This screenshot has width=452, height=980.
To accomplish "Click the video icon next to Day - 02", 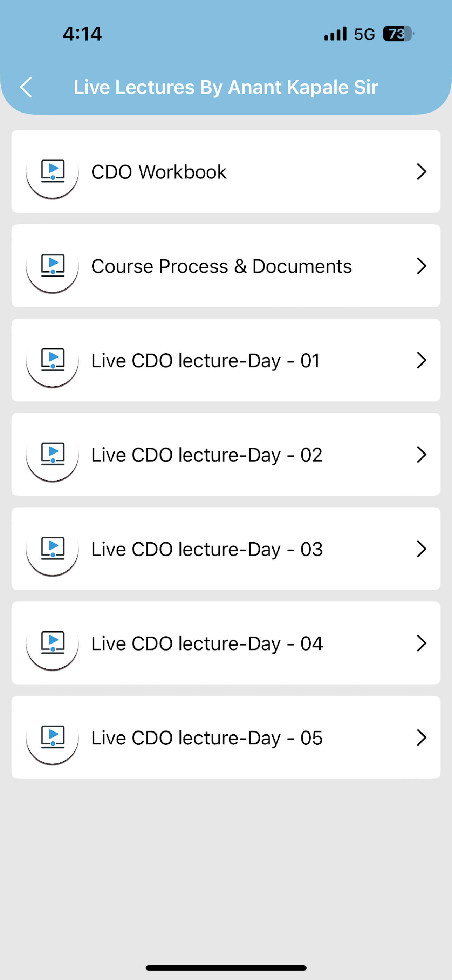I will [x=53, y=455].
